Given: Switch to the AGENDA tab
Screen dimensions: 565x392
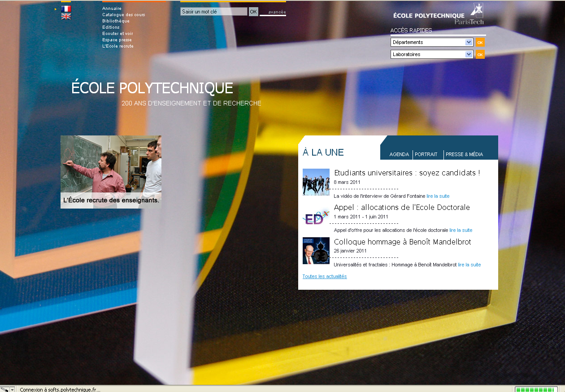Looking at the screenshot, I should tap(399, 154).
